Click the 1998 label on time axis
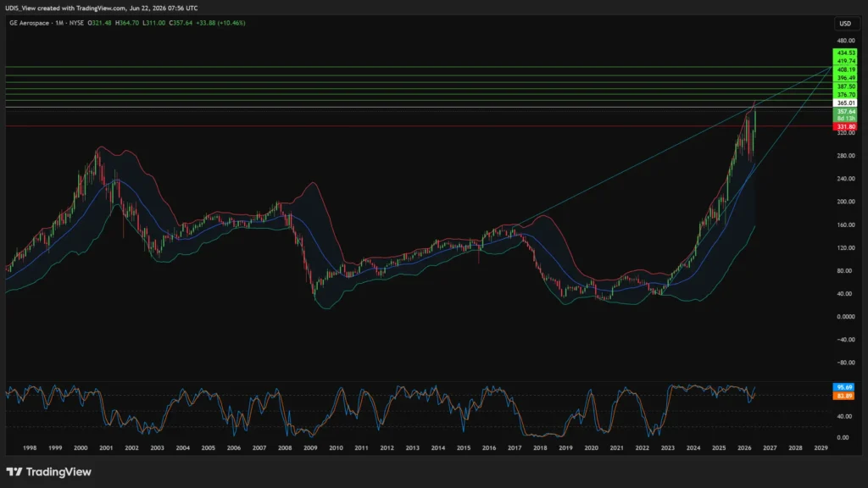The width and height of the screenshot is (868, 488). point(30,447)
